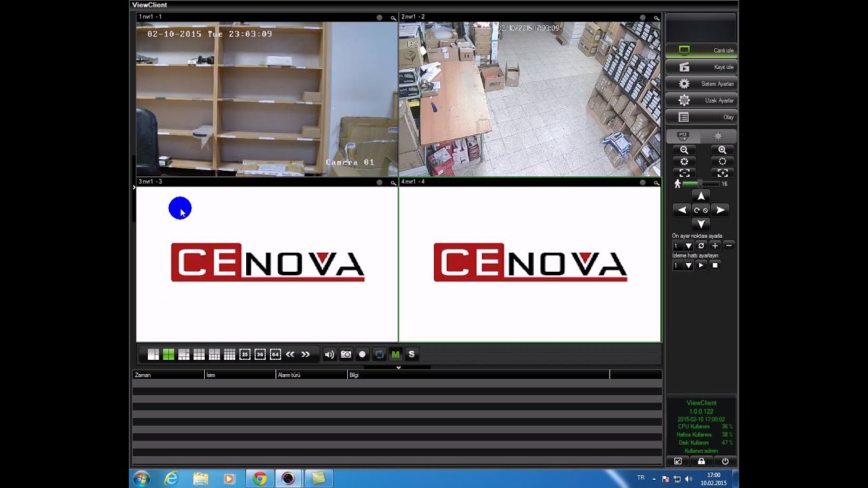Screen dimensions: 868x488
Task: Open Uzak Ayarlar remote settings
Action: (701, 100)
